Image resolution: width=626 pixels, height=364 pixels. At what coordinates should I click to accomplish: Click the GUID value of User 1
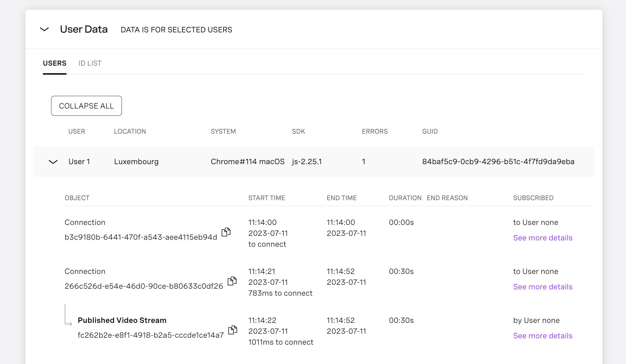click(498, 161)
